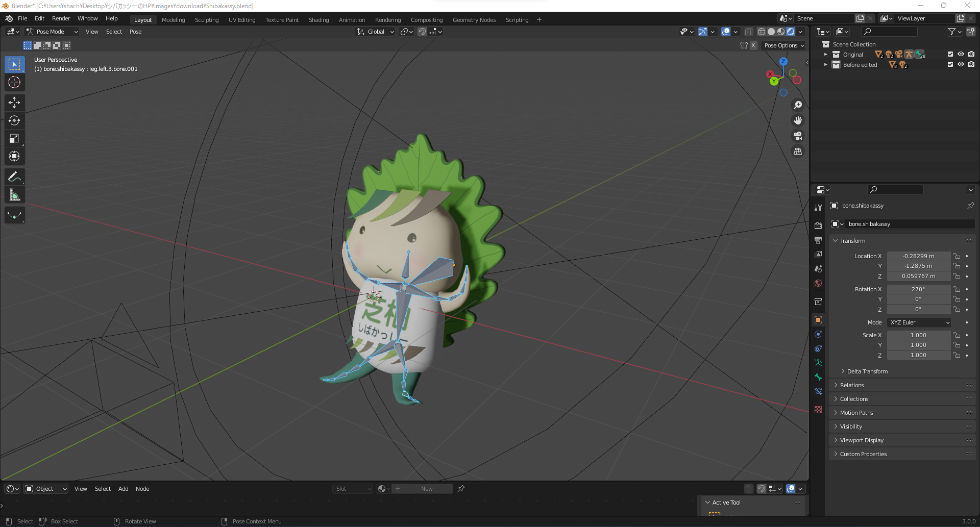Screen dimensions: 980x527
Task: Select the Cursor tool in the toolbar
Action: 14,82
